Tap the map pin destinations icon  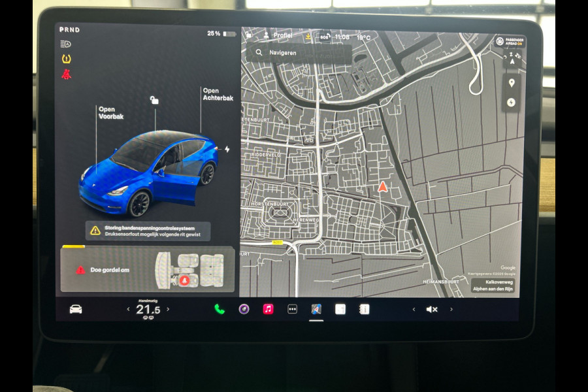point(511,83)
